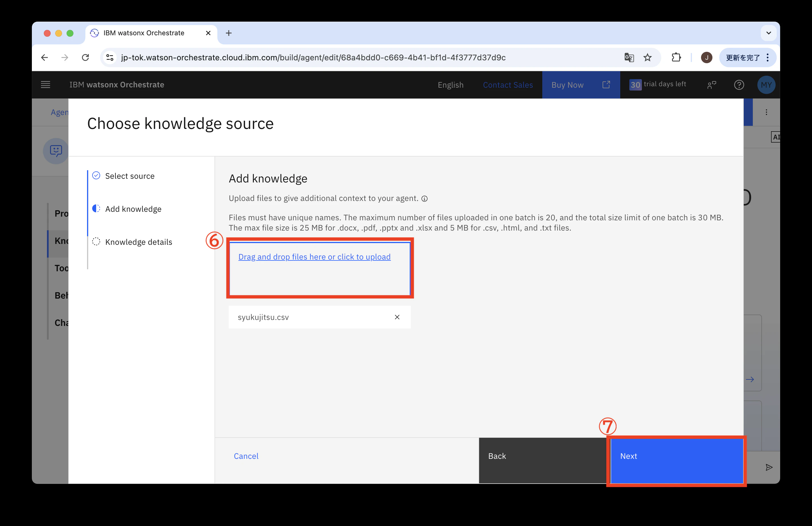Image resolution: width=812 pixels, height=526 pixels.
Task: Click the send arrow in chat preview
Action: (769, 467)
